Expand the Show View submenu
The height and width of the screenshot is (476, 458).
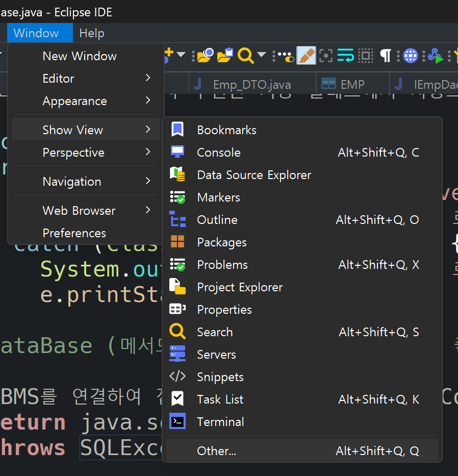[x=86, y=130]
